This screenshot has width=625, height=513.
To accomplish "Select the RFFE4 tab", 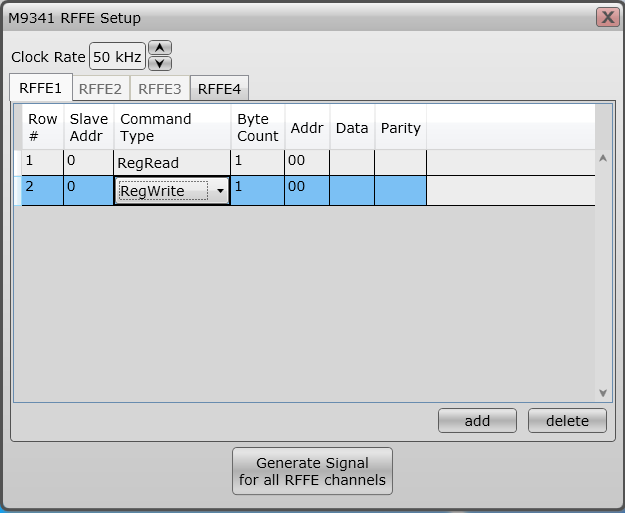I will [x=219, y=88].
